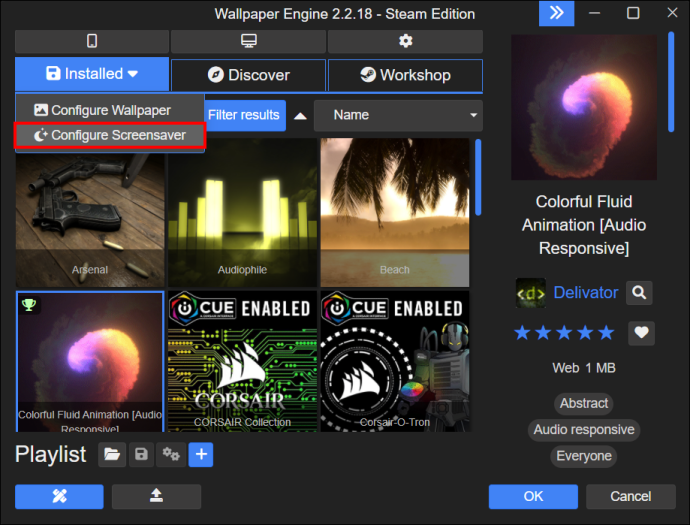Click the Colorful Fluid Animation title text

point(584,225)
